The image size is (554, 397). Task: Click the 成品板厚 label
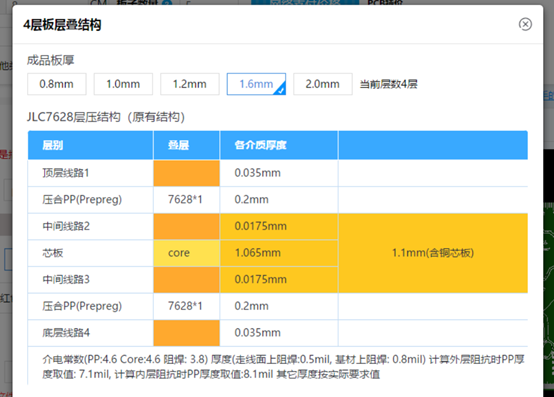(51, 60)
